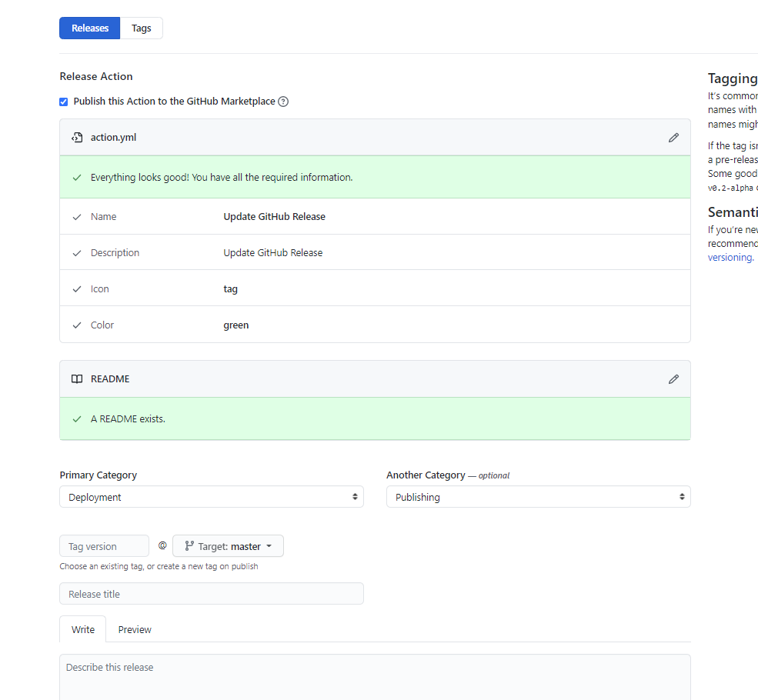The width and height of the screenshot is (758, 700).
Task: Click the publish link below tag version
Action: coord(245,566)
